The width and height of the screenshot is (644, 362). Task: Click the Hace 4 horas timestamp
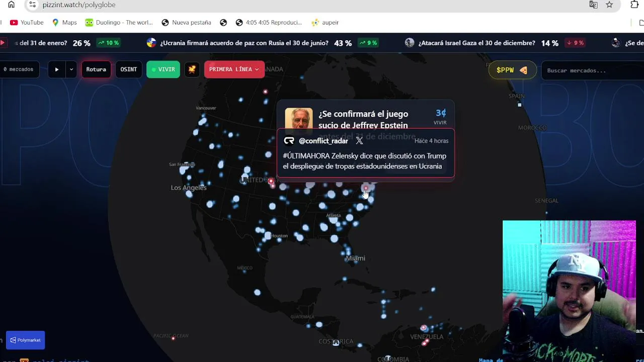(431, 141)
